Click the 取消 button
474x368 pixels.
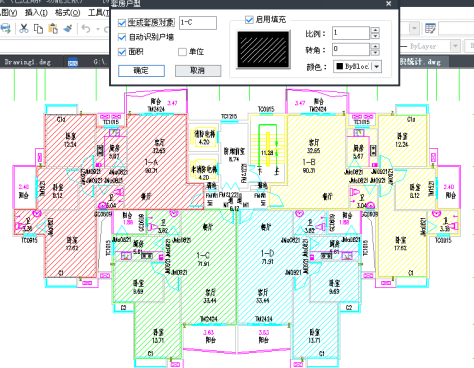coord(198,71)
